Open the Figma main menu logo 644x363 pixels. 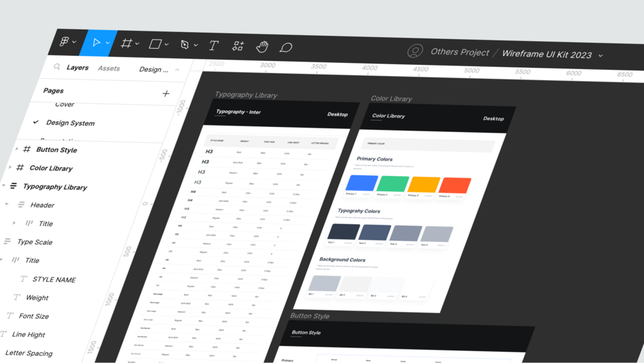(65, 41)
